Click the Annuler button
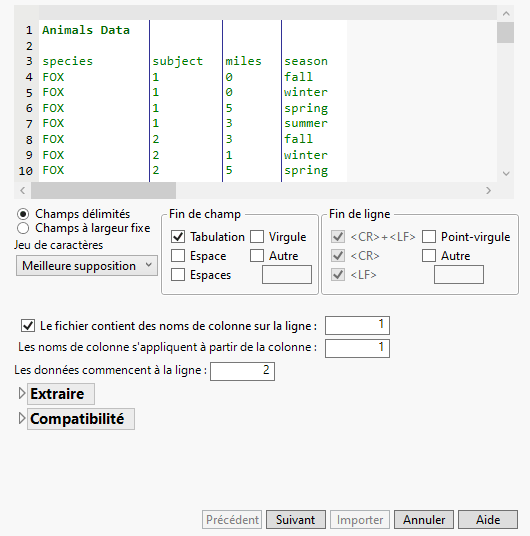The image size is (530, 536). [x=424, y=520]
